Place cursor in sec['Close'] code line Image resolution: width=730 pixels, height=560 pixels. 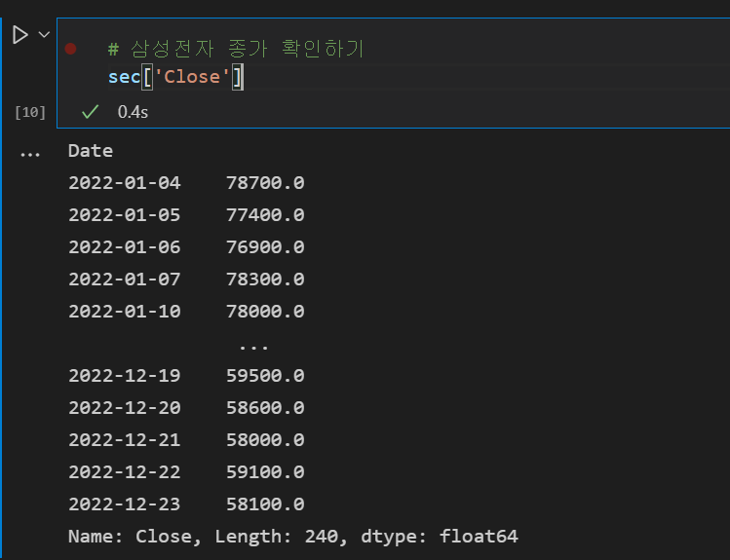click(x=175, y=77)
